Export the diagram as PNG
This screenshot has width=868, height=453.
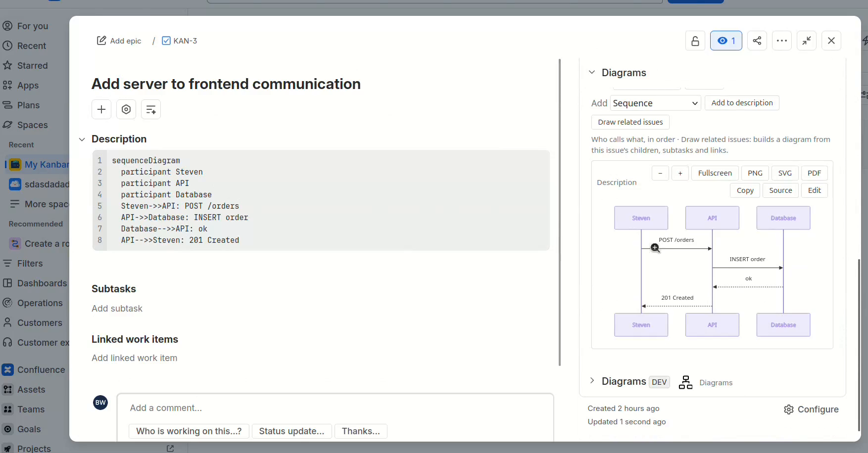click(x=755, y=173)
